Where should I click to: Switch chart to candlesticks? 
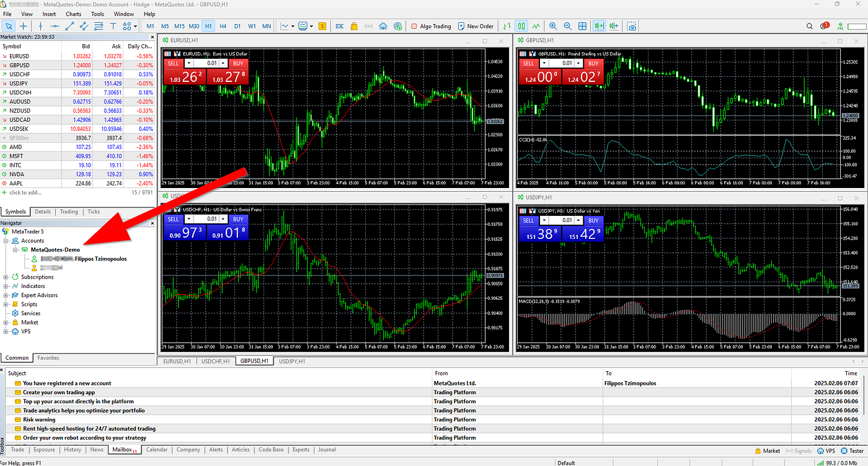click(521, 26)
